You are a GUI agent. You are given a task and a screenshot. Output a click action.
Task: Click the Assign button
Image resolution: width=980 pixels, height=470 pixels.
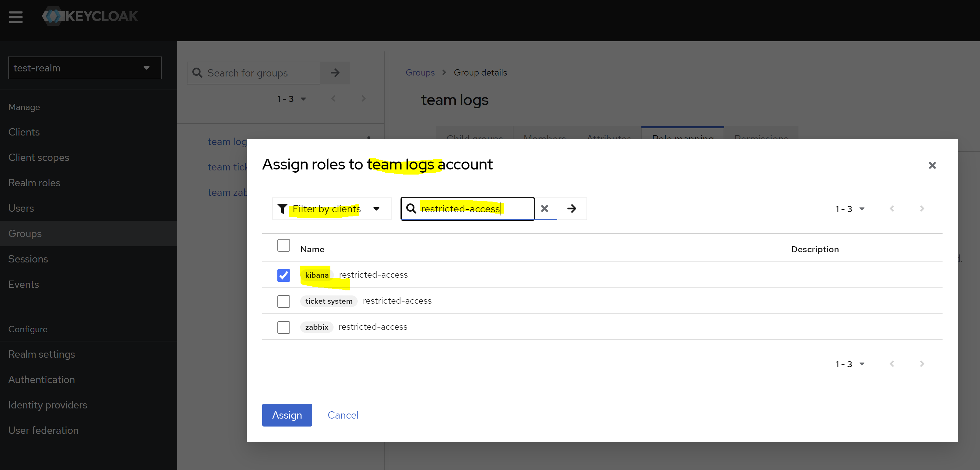(x=287, y=415)
